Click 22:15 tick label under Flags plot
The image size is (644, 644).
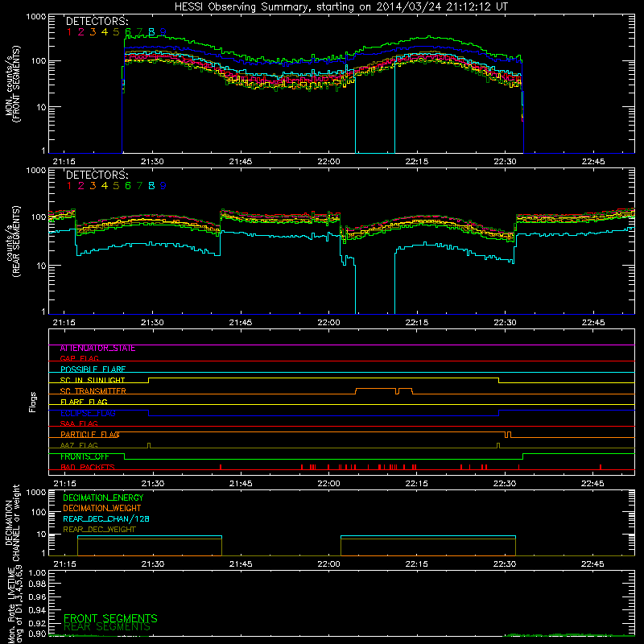coord(416,484)
